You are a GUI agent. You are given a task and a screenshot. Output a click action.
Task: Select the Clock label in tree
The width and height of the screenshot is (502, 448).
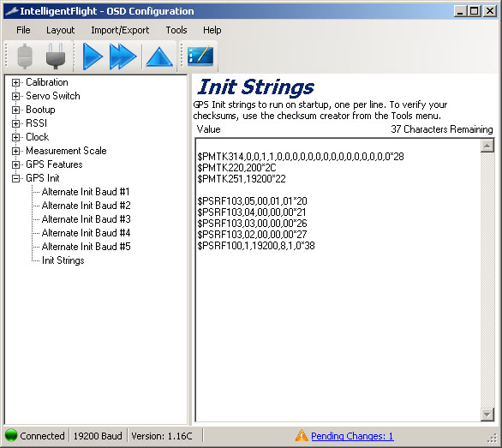pyautogui.click(x=37, y=137)
